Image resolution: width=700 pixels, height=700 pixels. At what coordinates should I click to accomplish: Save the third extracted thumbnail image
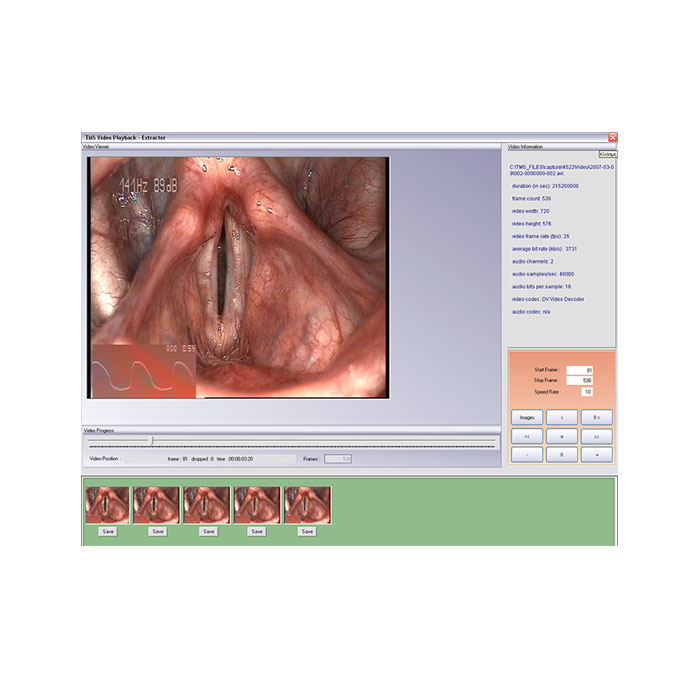click(208, 532)
